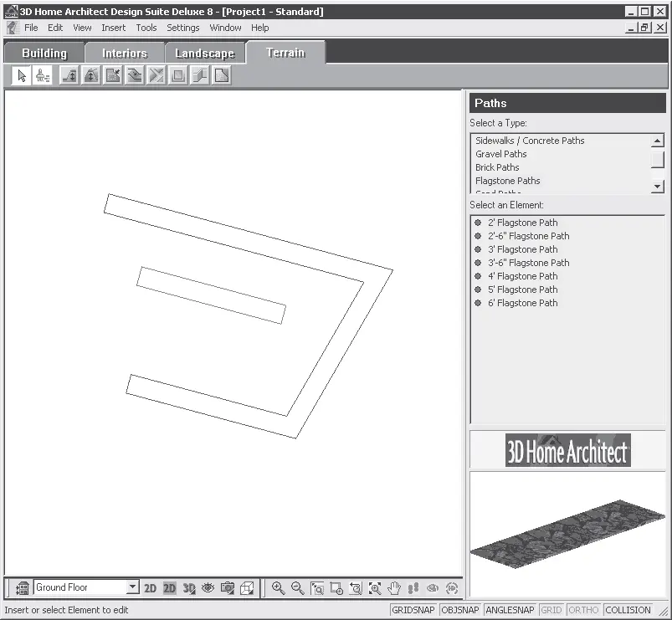Viewport: 672px width, 620px height.
Task: Toggle GRID display in the status bar
Action: coord(551,610)
